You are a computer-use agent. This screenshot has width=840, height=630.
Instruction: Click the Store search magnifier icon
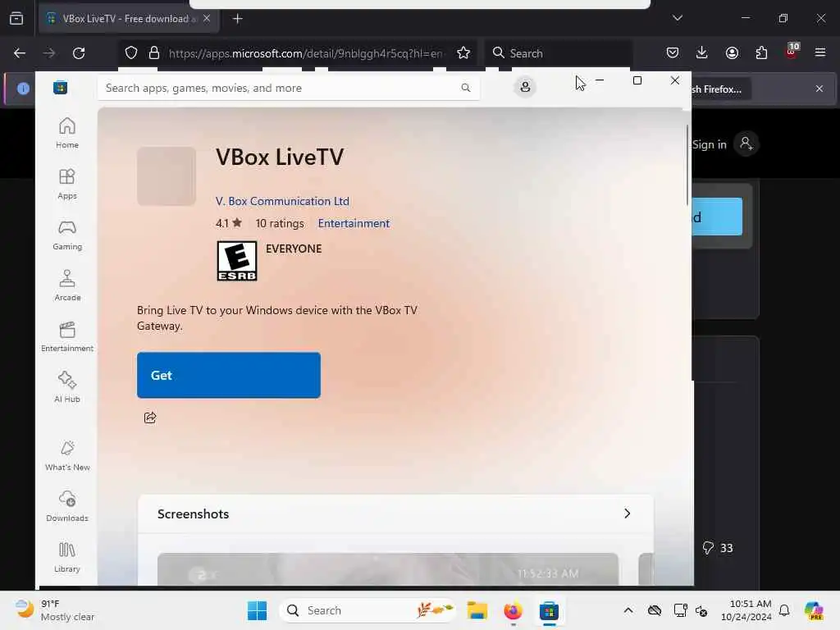click(466, 88)
